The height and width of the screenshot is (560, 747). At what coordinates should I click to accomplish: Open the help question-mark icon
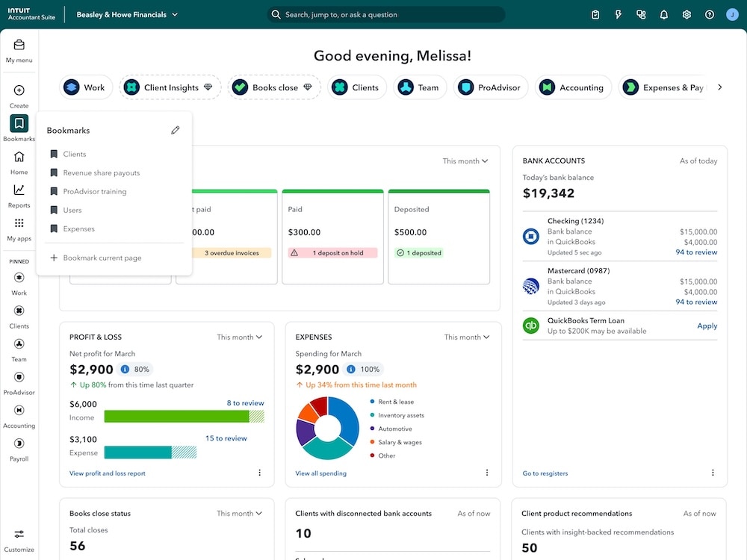(x=710, y=13)
